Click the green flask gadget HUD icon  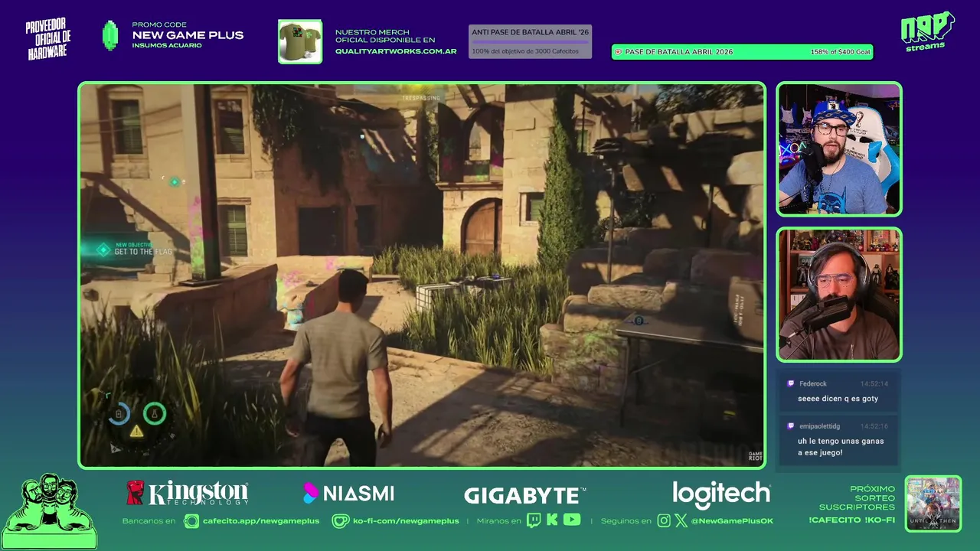point(155,414)
